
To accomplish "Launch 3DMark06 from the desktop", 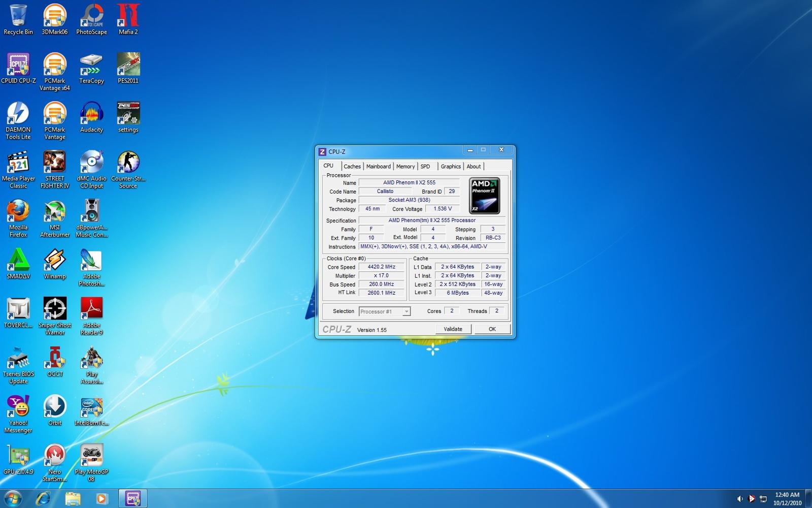I will click(x=55, y=19).
